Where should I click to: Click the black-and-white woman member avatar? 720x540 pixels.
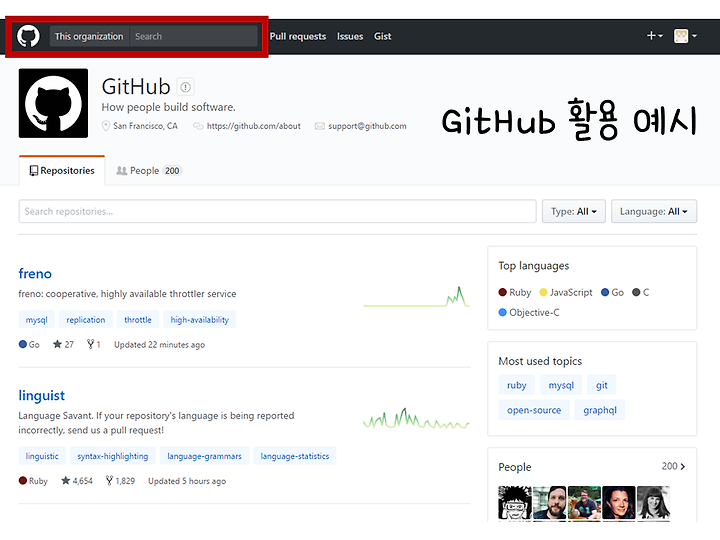point(654,503)
